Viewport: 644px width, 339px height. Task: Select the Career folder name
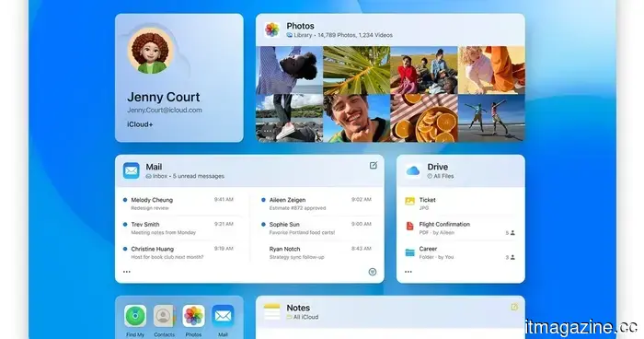tap(428, 249)
